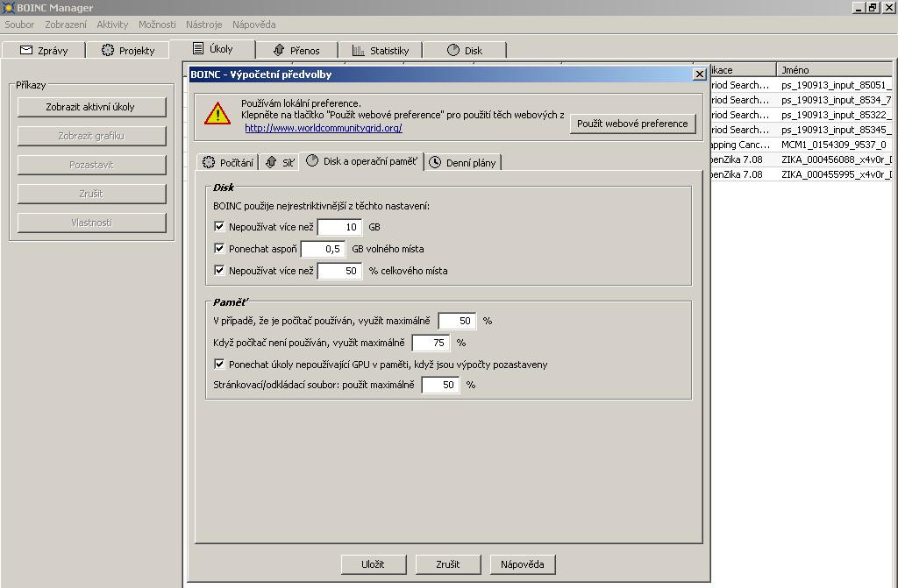Click the dialog's Zrušit button at bottom
This screenshot has height=588, width=898.
click(448, 564)
